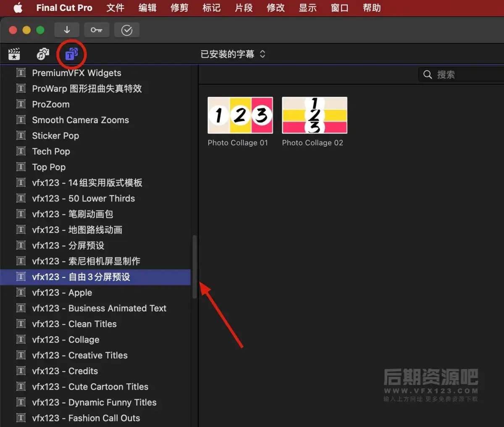504x427 pixels.
Task: Select vfx123 - Dynamic Funny Titles category
Action: (95, 402)
